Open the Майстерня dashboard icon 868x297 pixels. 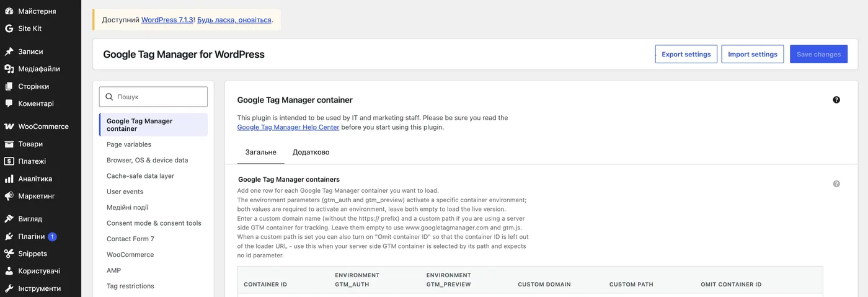[9, 11]
